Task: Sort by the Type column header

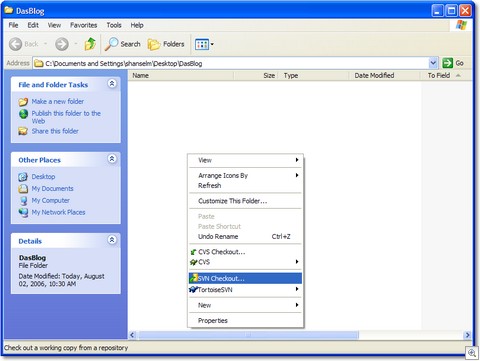Action: tap(314, 76)
